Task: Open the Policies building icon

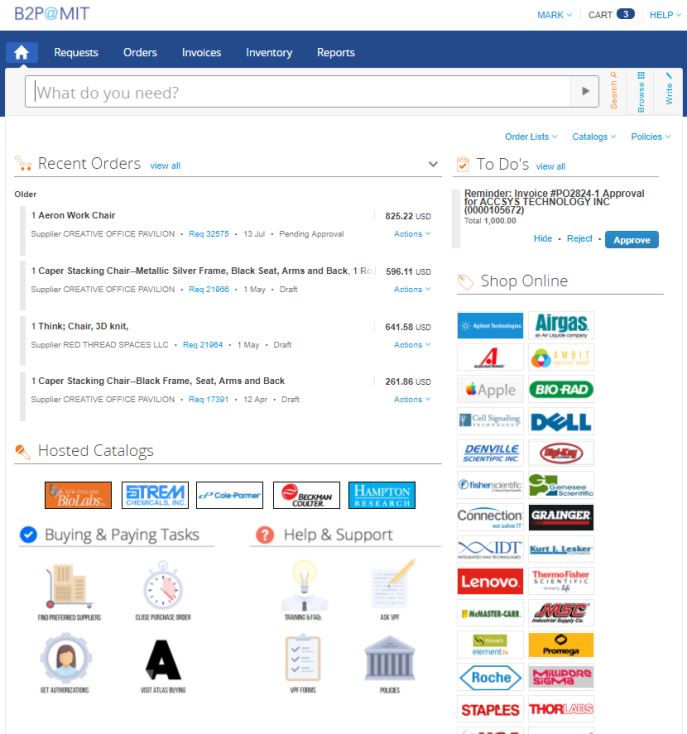Action: (389, 660)
